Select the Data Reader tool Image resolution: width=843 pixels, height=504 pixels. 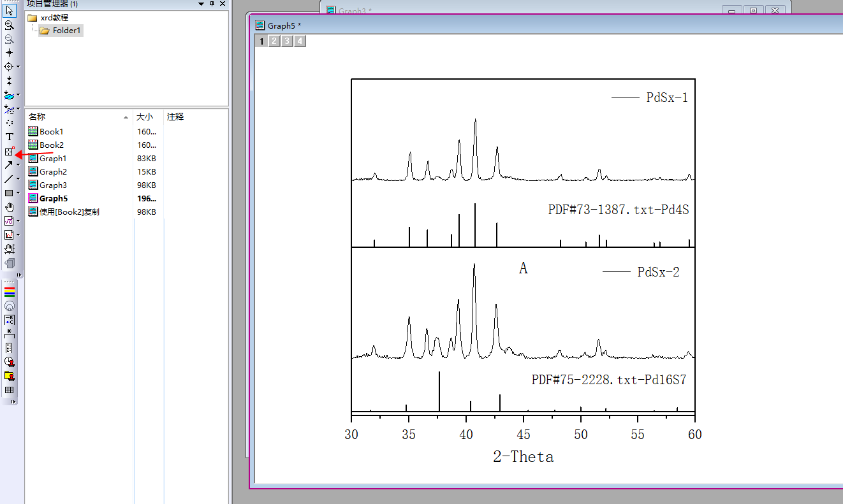tap(9, 67)
